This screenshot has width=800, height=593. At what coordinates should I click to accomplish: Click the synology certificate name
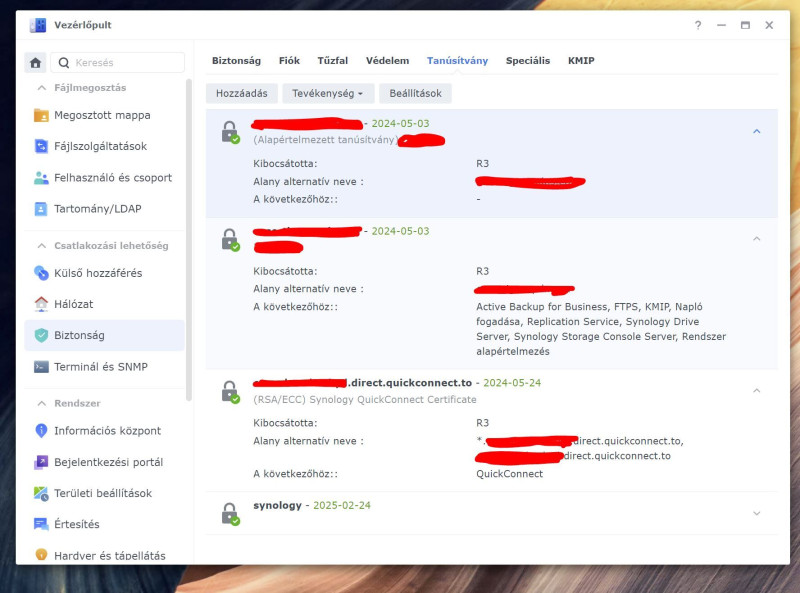[278, 505]
